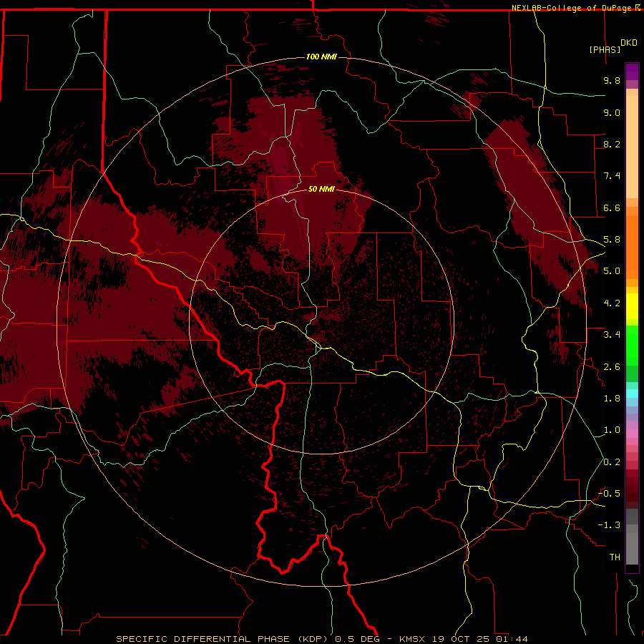Select the 100 NMI range ring label
644x644 pixels.
(321, 57)
